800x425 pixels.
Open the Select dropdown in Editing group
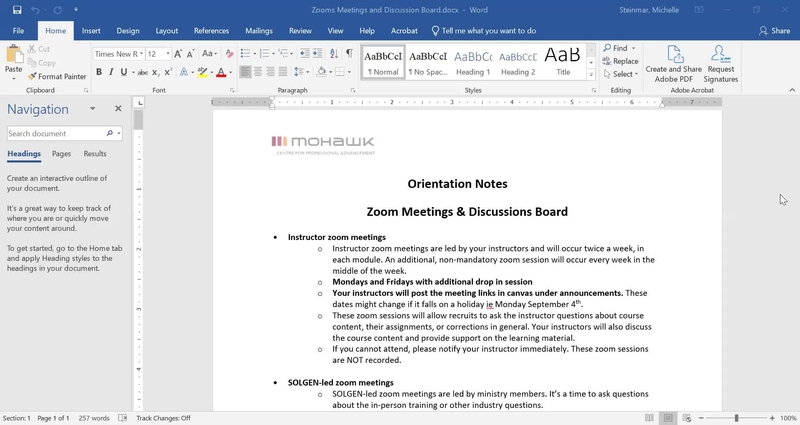621,74
